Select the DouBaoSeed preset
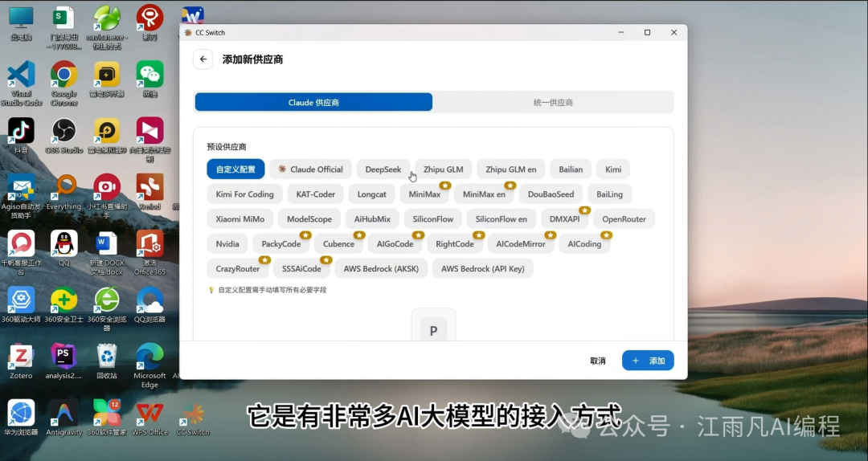 tap(551, 194)
